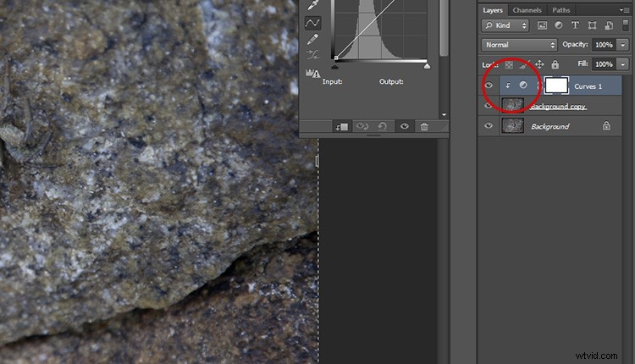Click the view previous state icon
Image resolution: width=635 pixels, height=364 pixels.
362,126
